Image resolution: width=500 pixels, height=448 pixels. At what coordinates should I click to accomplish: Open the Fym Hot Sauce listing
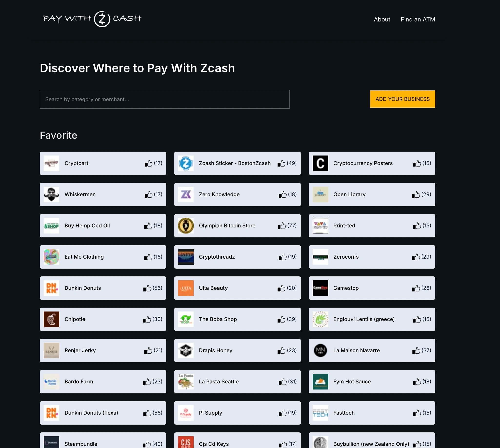[352, 382]
